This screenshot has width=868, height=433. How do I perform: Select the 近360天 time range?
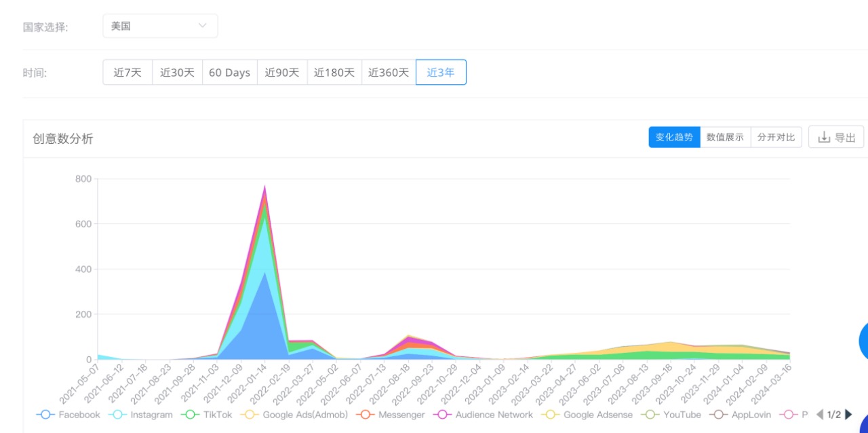(x=389, y=73)
